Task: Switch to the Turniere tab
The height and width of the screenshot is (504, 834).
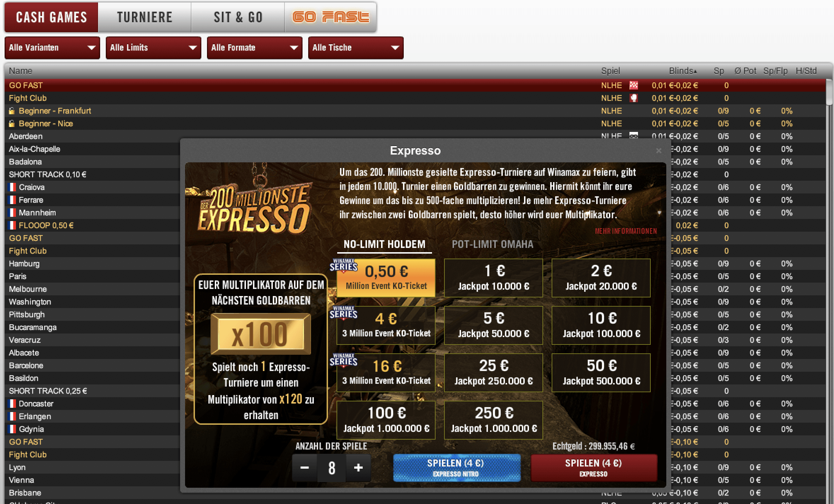Action: coord(144,17)
